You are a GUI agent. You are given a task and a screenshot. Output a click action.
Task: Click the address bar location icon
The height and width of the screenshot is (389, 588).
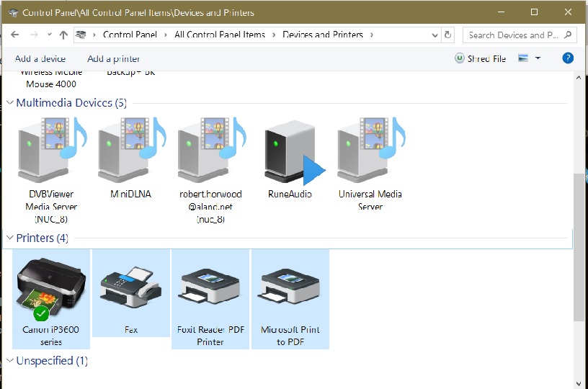pyautogui.click(x=81, y=35)
